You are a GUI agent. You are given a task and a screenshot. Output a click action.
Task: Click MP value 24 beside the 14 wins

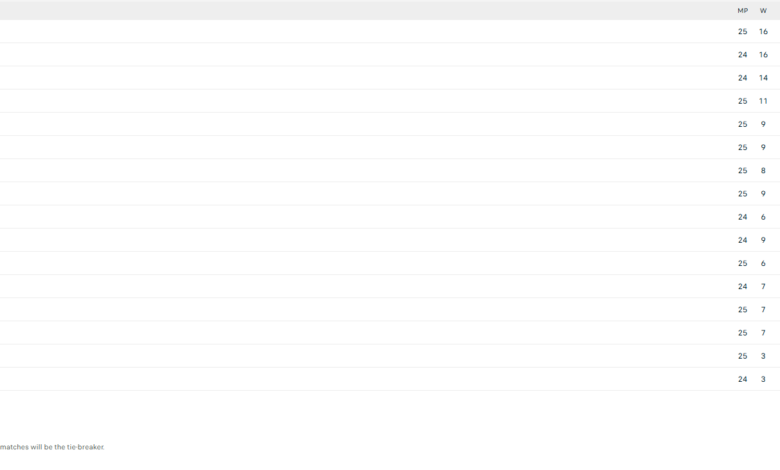[742, 78]
